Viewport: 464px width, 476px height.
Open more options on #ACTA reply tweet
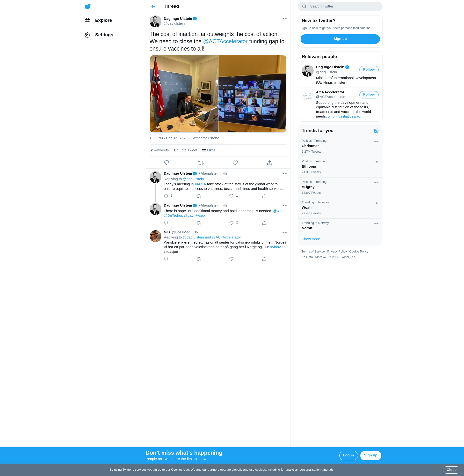tap(284, 174)
